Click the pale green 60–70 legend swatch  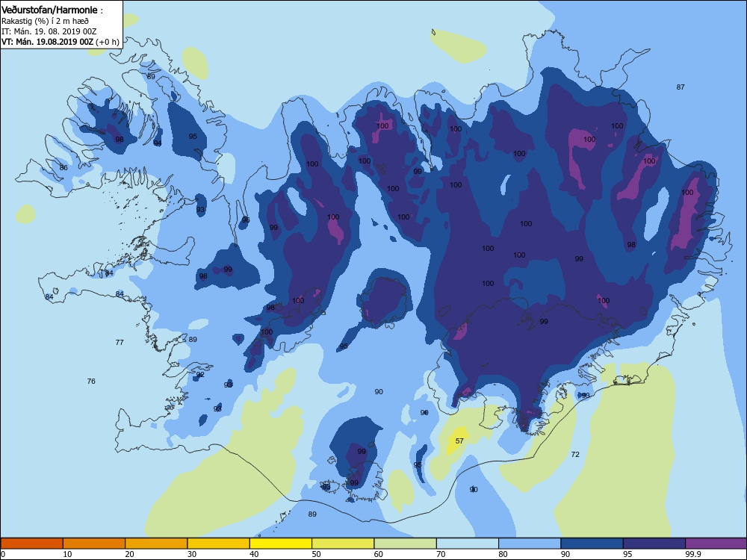click(x=406, y=544)
